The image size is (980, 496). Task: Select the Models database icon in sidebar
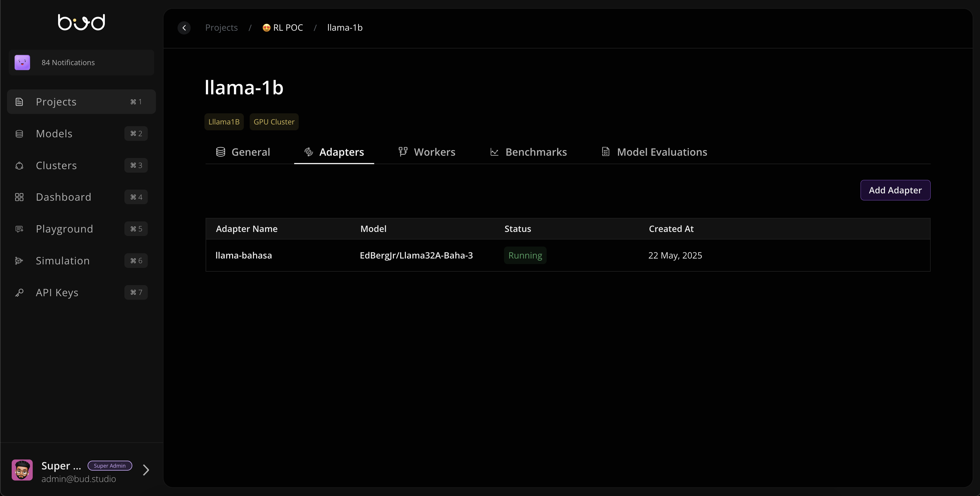[x=19, y=133]
